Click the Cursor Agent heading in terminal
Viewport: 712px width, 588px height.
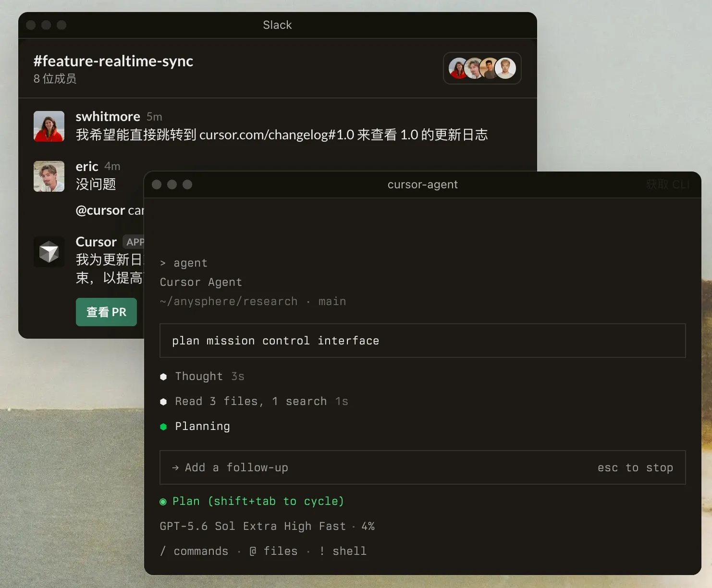(x=201, y=282)
